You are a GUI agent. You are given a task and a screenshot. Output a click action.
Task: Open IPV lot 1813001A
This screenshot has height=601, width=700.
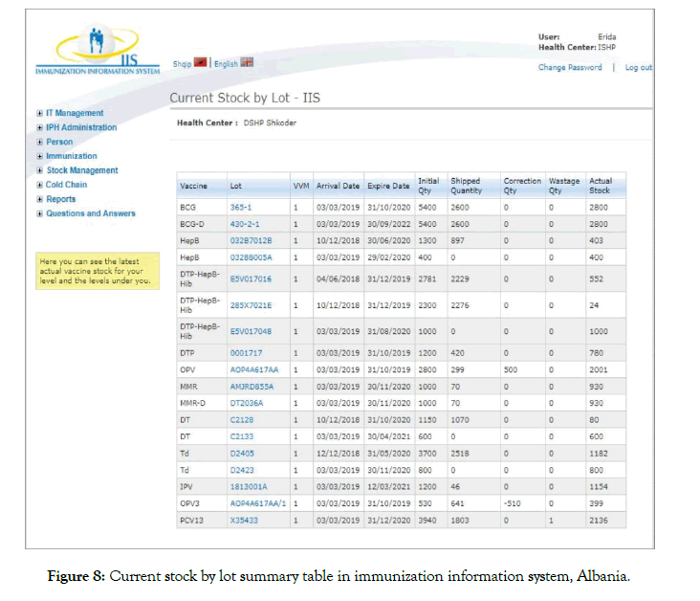pos(251,487)
